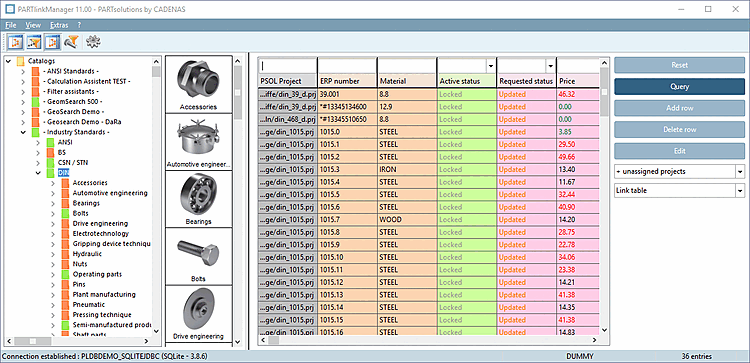Expand the ANSI Standards catalog node
Image resolution: width=750 pixels, height=363 pixels.
[23, 71]
